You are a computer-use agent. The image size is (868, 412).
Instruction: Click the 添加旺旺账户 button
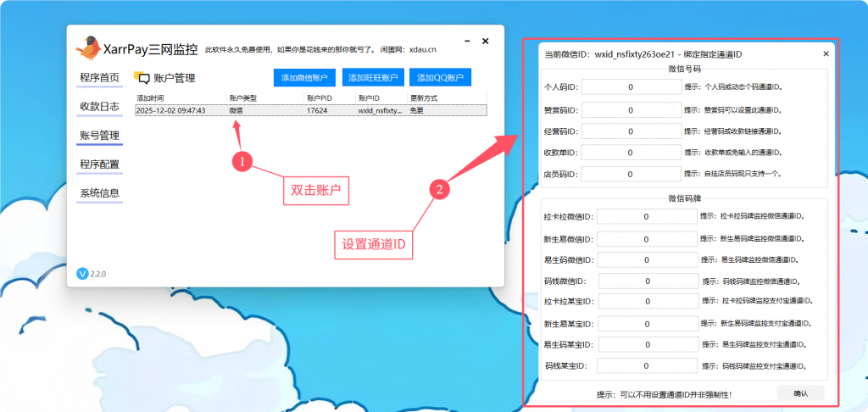pos(373,78)
